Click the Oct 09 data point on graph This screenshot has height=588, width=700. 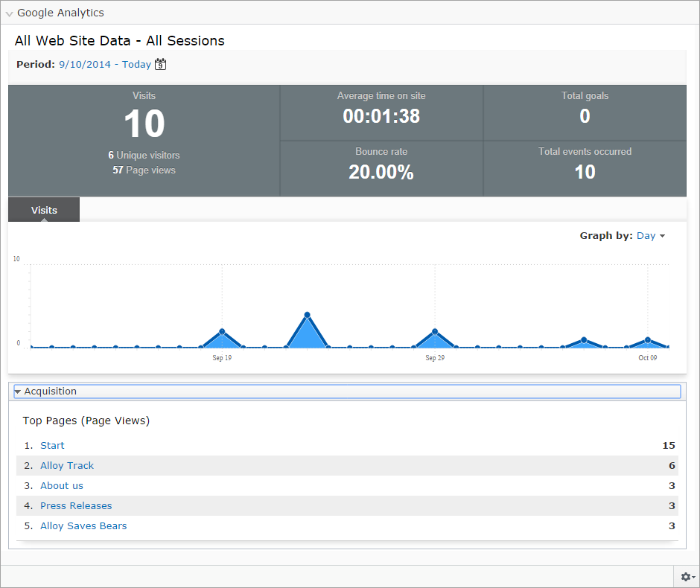pos(648,340)
